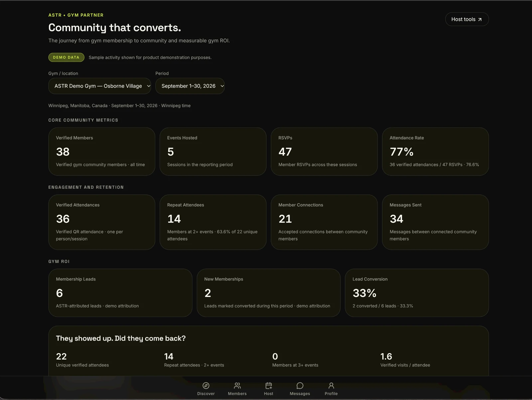Click '36 verified attendances / 47 RSVPs' text
Image resolution: width=532 pixels, height=400 pixels.
click(x=426, y=164)
